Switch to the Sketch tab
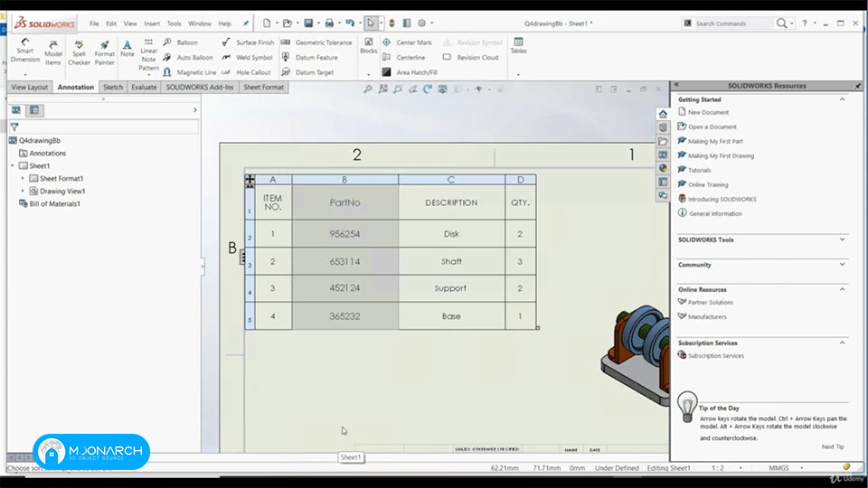The height and width of the screenshot is (488, 868). (113, 88)
